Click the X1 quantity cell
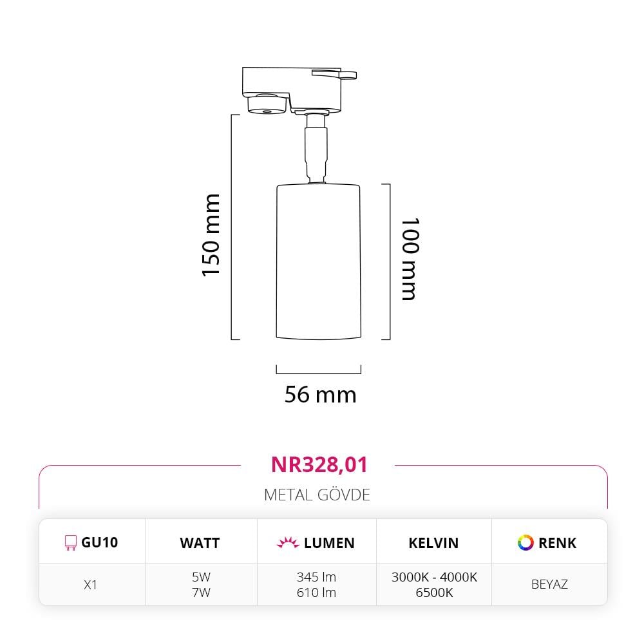The width and height of the screenshot is (644, 644). (x=90, y=585)
